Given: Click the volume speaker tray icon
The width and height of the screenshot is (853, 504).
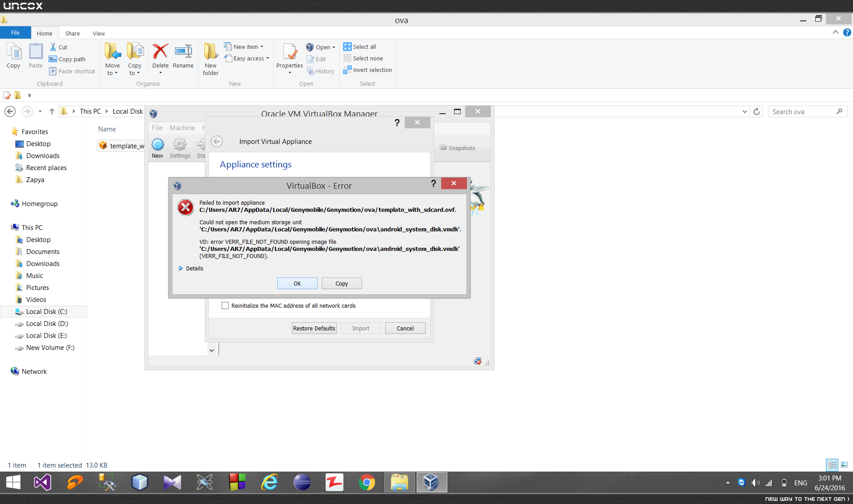Looking at the screenshot, I should click(x=755, y=483).
